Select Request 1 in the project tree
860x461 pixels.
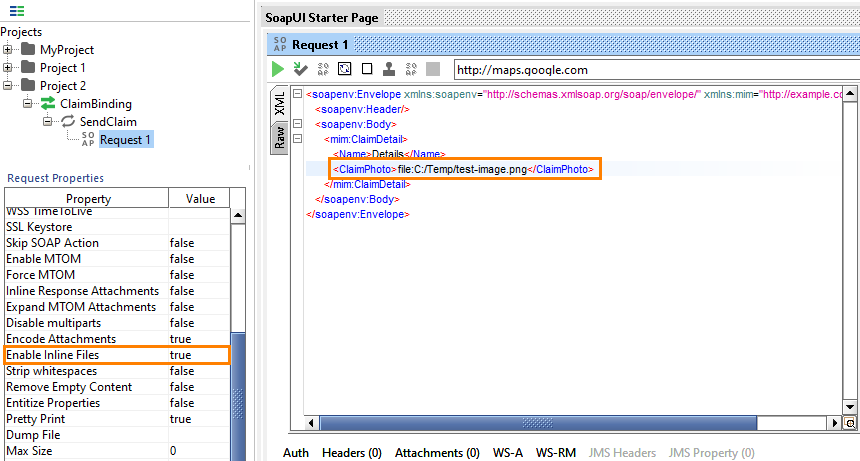click(125, 140)
